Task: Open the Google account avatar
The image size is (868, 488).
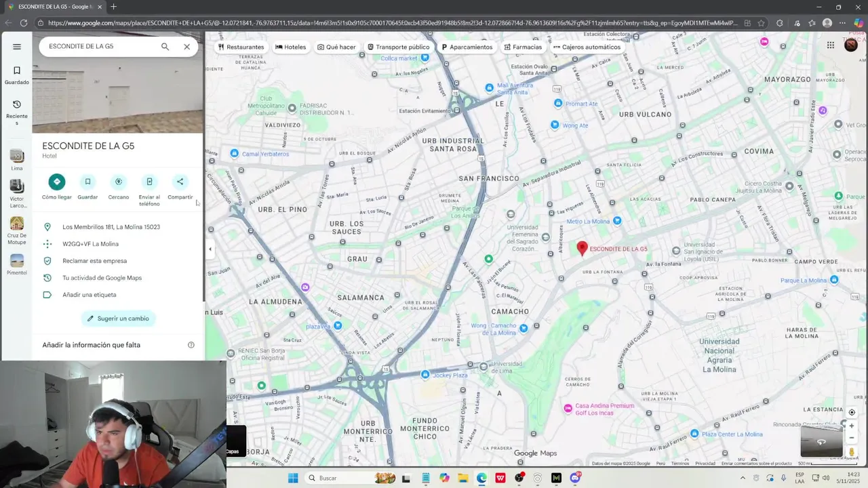Action: point(851,45)
